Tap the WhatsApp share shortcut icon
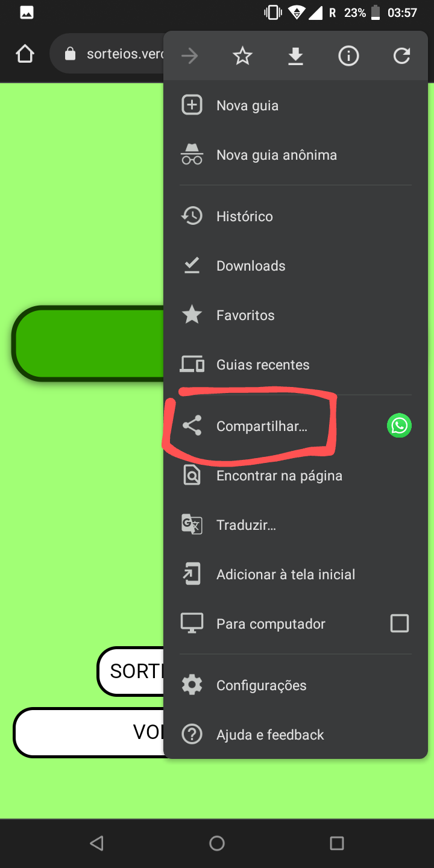This screenshot has height=868, width=434. [399, 426]
